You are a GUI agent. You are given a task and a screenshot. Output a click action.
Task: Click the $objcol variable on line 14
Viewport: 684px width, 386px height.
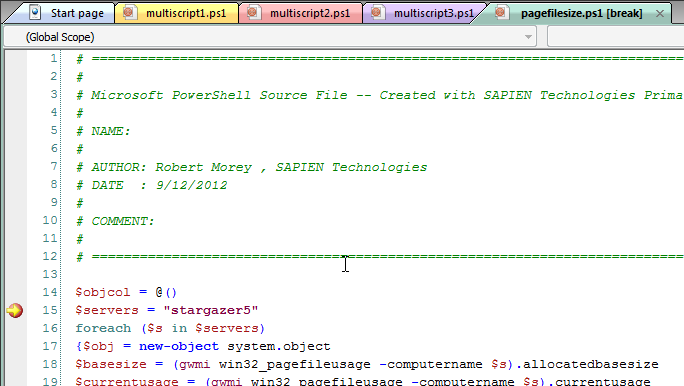pos(103,292)
